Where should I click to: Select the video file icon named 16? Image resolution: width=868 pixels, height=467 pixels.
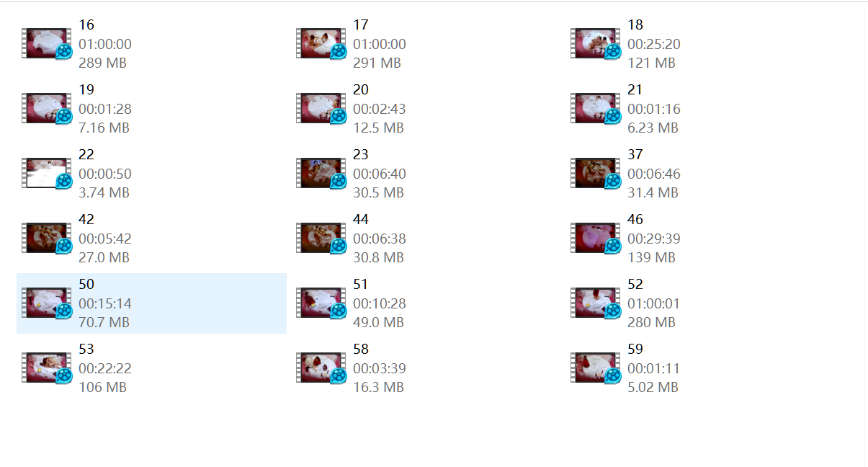48,44
